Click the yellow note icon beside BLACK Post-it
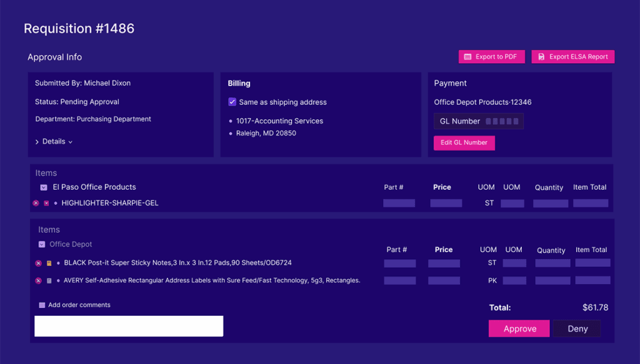640x364 pixels. click(49, 263)
